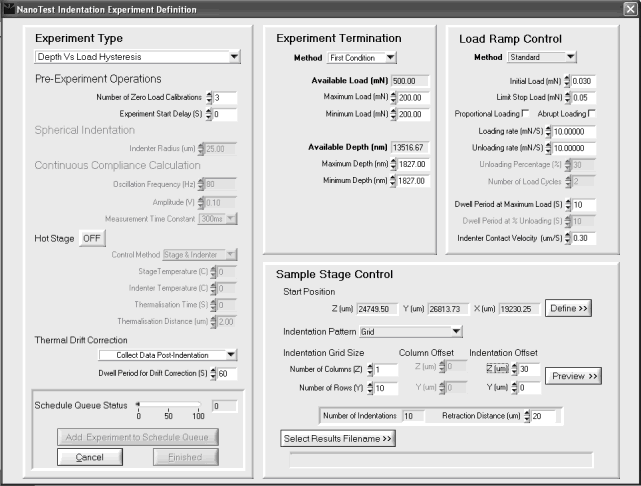The image size is (641, 486).
Task: Click the Dwell Period for Drift Correction stepper
Action: 213,373
